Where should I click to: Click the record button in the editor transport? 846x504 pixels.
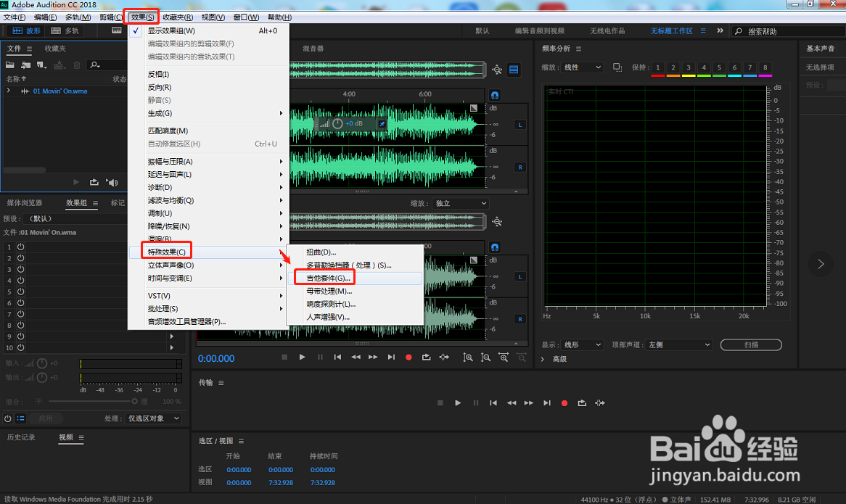point(408,358)
